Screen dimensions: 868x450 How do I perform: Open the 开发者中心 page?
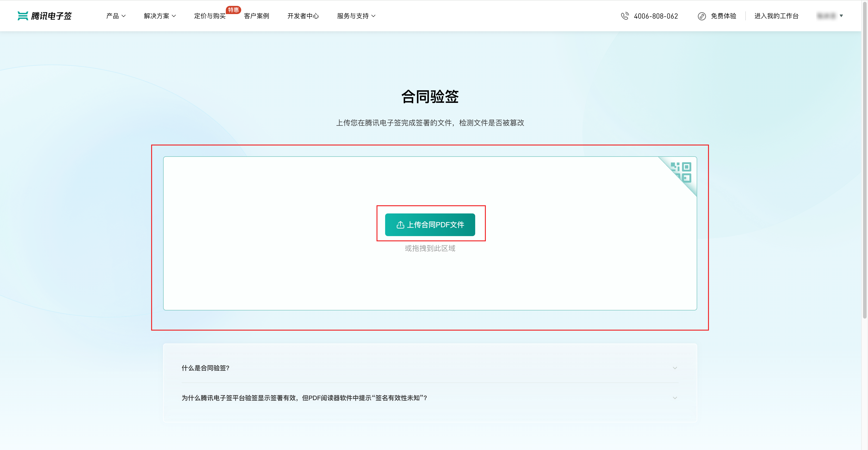(303, 16)
